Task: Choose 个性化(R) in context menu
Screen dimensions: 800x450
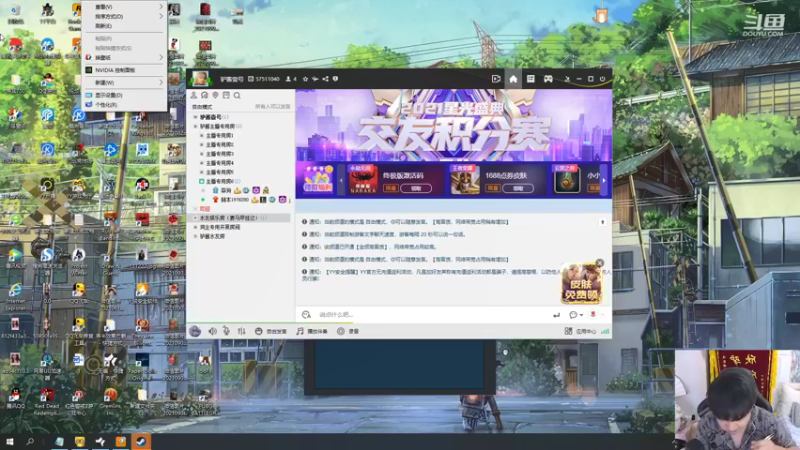Action: coord(124,105)
